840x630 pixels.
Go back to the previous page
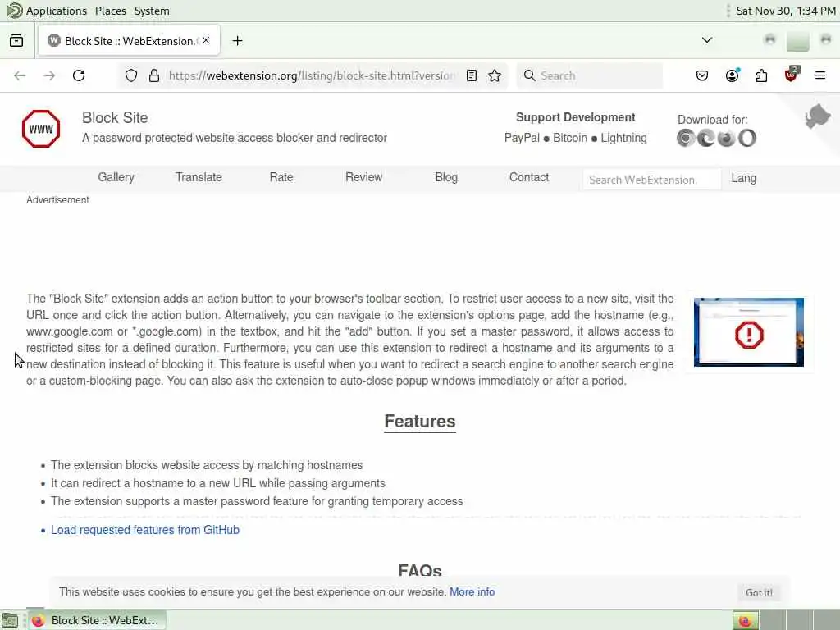tap(20, 75)
